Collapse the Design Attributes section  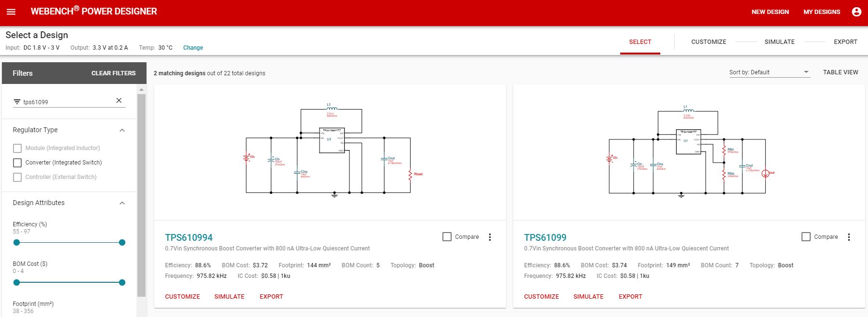tap(122, 203)
